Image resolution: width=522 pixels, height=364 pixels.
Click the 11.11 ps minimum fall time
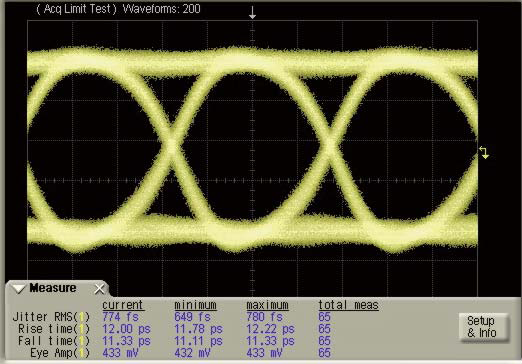click(198, 341)
